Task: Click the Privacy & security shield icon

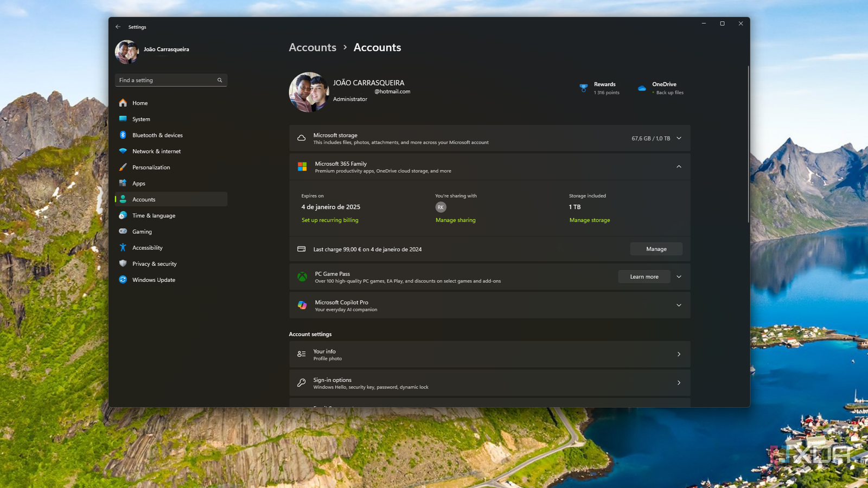Action: pyautogui.click(x=123, y=264)
